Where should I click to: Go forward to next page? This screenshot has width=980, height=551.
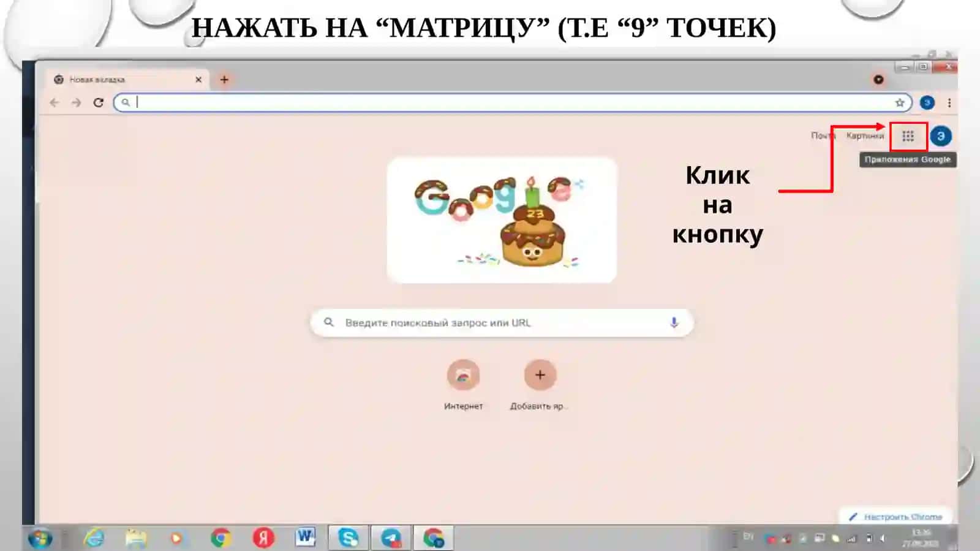(x=76, y=102)
